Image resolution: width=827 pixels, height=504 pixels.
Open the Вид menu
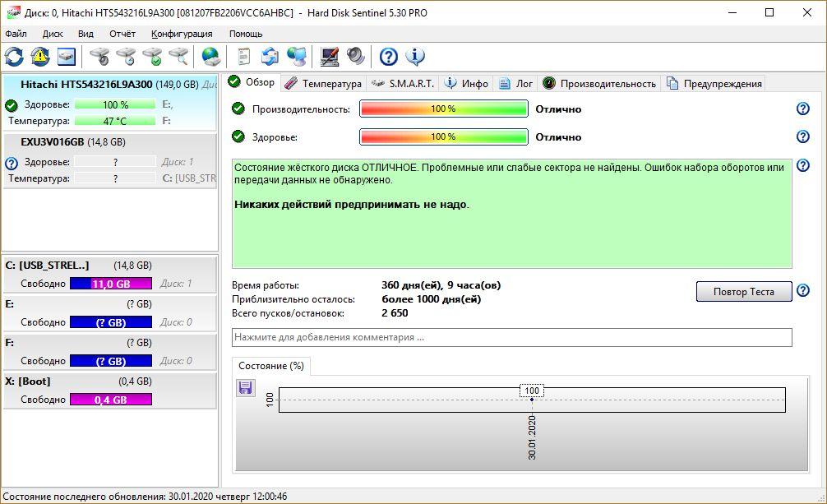(85, 34)
